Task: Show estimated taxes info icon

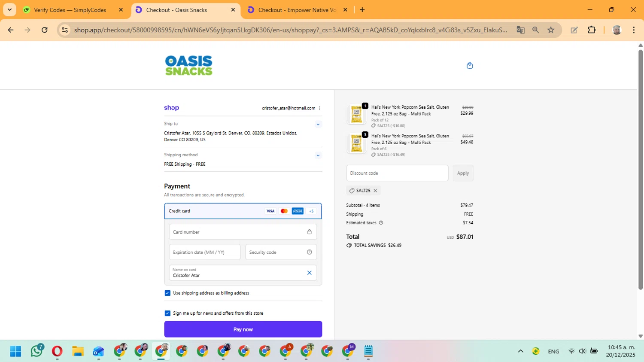Action: (x=381, y=223)
